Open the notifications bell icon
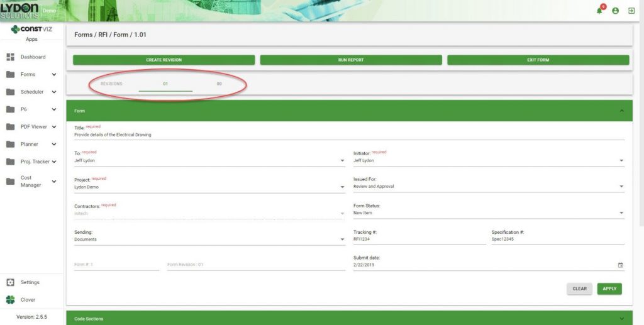Viewport: 644px width, 325px height. point(600,11)
